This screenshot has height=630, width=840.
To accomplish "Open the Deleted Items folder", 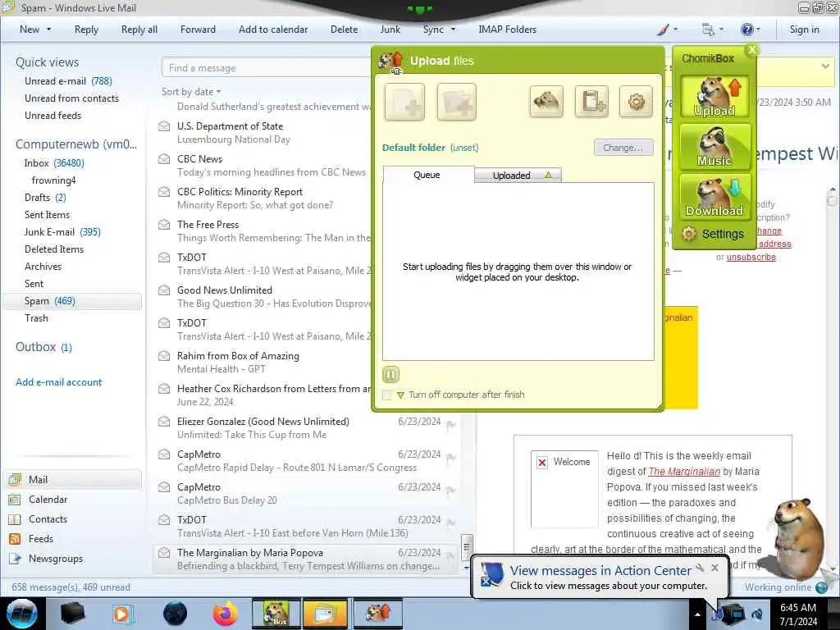I will (x=54, y=249).
